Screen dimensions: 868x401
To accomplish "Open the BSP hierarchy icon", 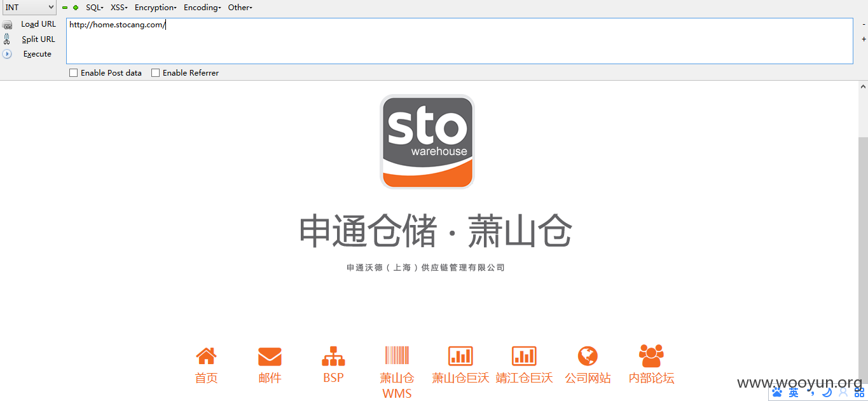I will [333, 356].
